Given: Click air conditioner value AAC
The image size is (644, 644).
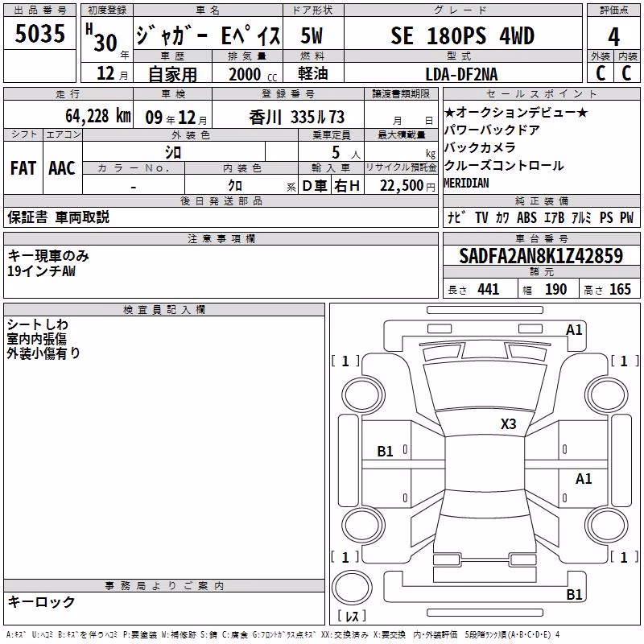Looking at the screenshot, I should [62, 168].
